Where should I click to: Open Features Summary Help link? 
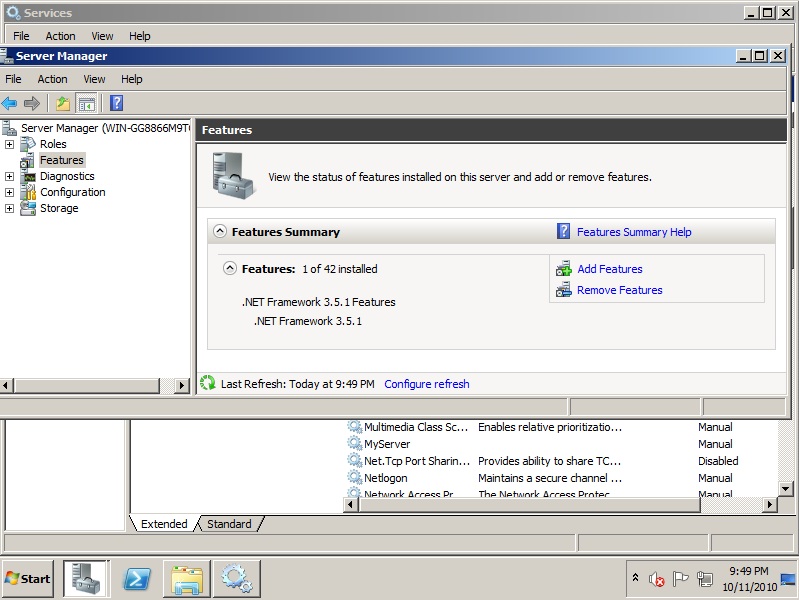coord(634,232)
